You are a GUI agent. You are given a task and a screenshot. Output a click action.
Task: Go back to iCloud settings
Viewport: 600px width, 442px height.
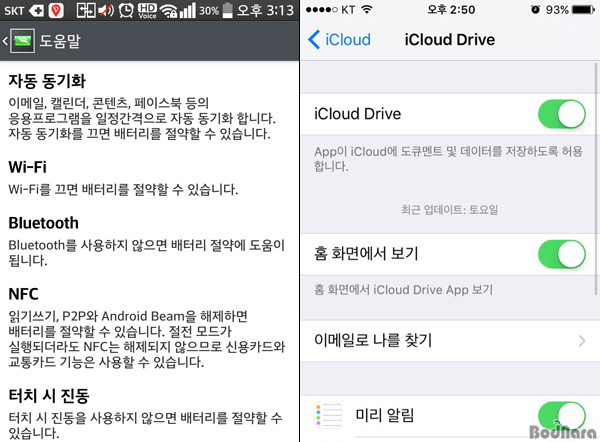[x=339, y=39]
